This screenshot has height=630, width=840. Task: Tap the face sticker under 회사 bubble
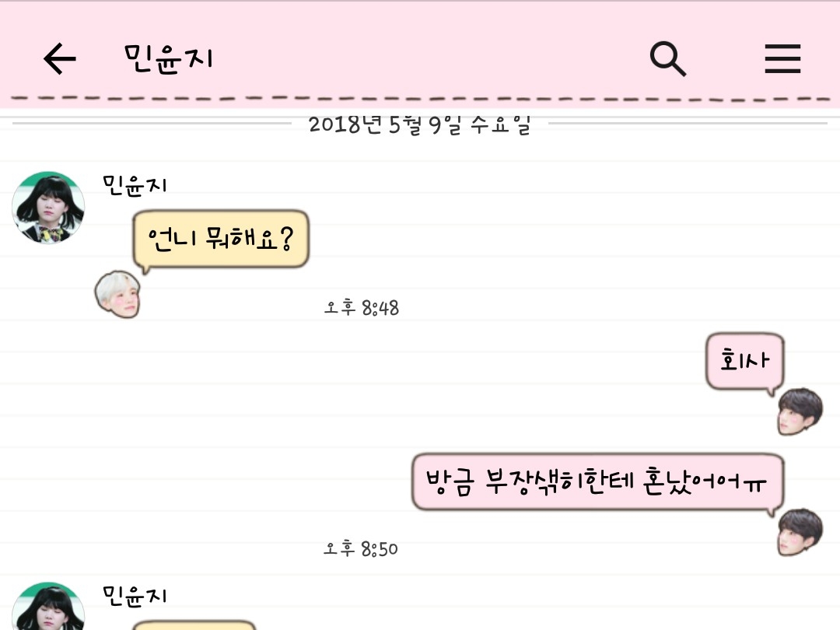(x=800, y=411)
